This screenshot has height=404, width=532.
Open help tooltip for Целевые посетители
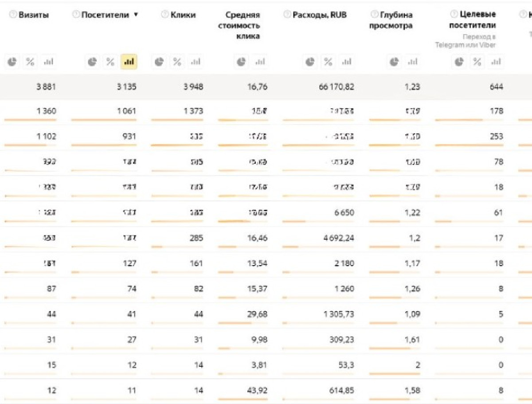pyautogui.click(x=454, y=15)
